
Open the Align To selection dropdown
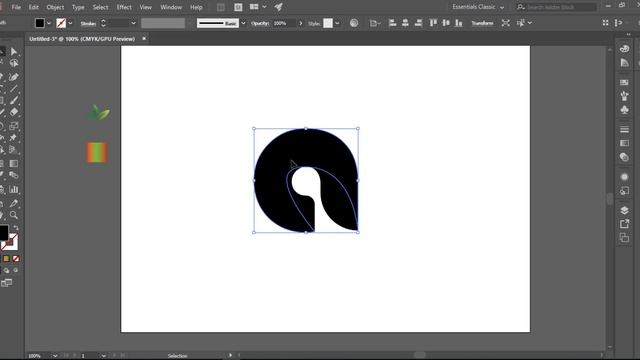coord(375,23)
